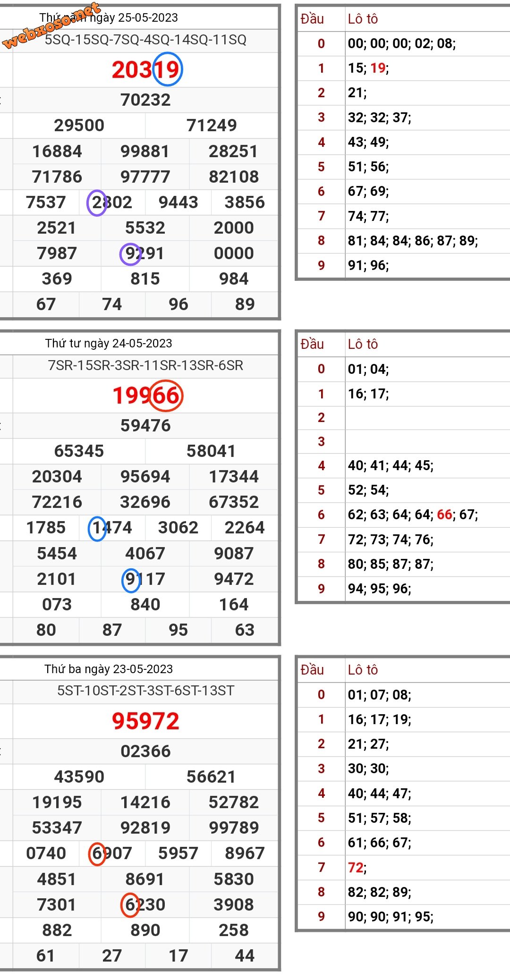The width and height of the screenshot is (510, 980).
Task: Select the lô tô row '82; 82; 89;'
Action: (x=380, y=892)
